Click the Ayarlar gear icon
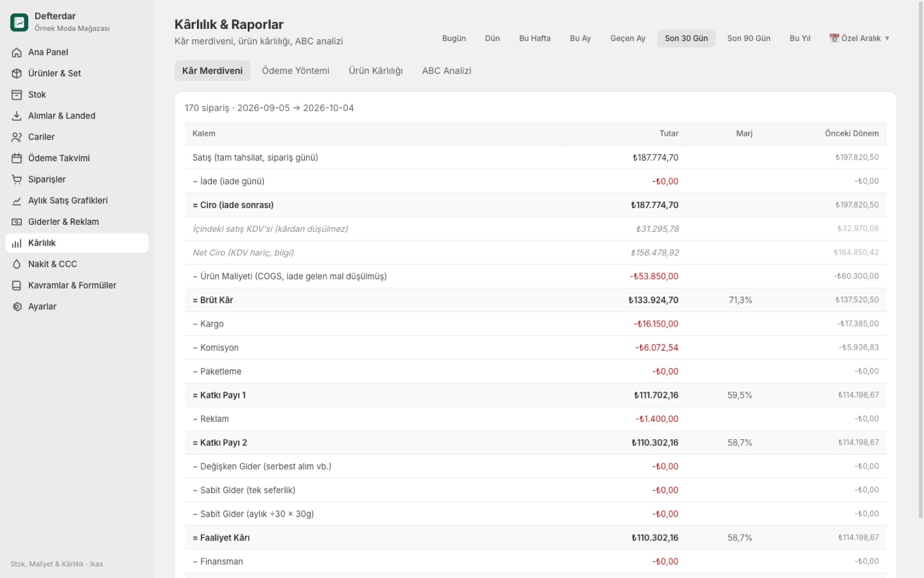Viewport: 924px width, 578px height. pos(17,307)
